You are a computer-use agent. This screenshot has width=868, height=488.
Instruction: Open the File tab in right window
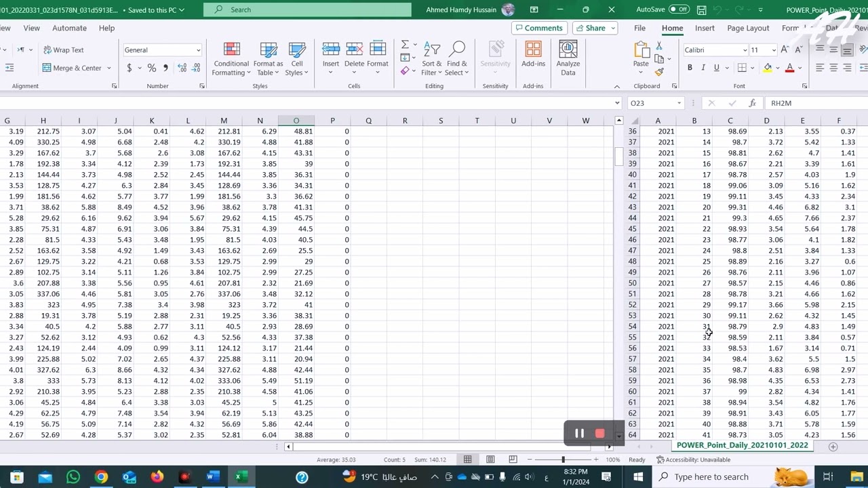click(x=639, y=28)
